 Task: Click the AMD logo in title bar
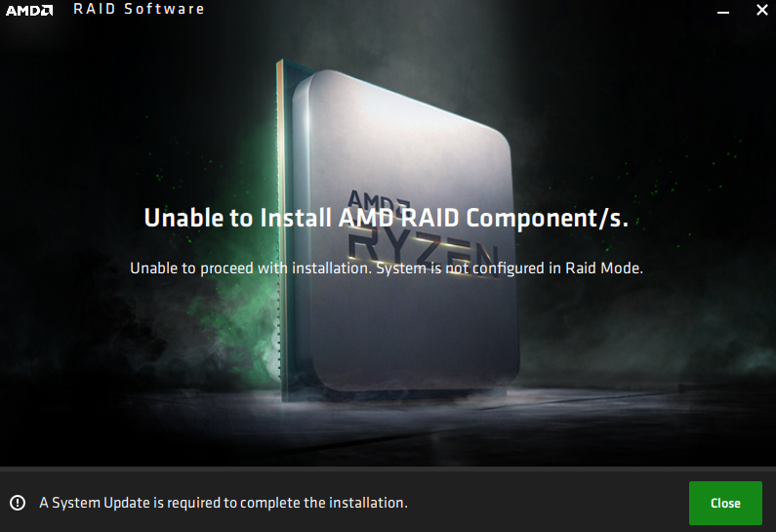click(x=29, y=11)
